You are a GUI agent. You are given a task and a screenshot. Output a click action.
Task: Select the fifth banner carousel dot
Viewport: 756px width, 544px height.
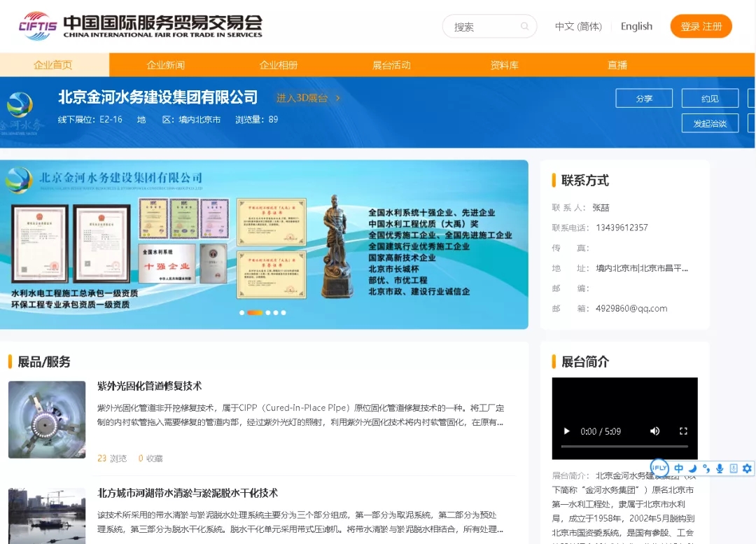[283, 312]
